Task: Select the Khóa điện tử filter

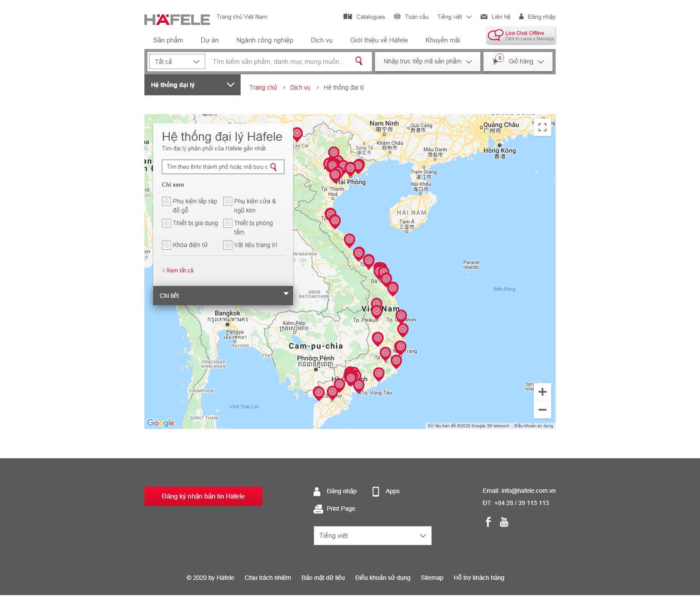Action: point(166,245)
